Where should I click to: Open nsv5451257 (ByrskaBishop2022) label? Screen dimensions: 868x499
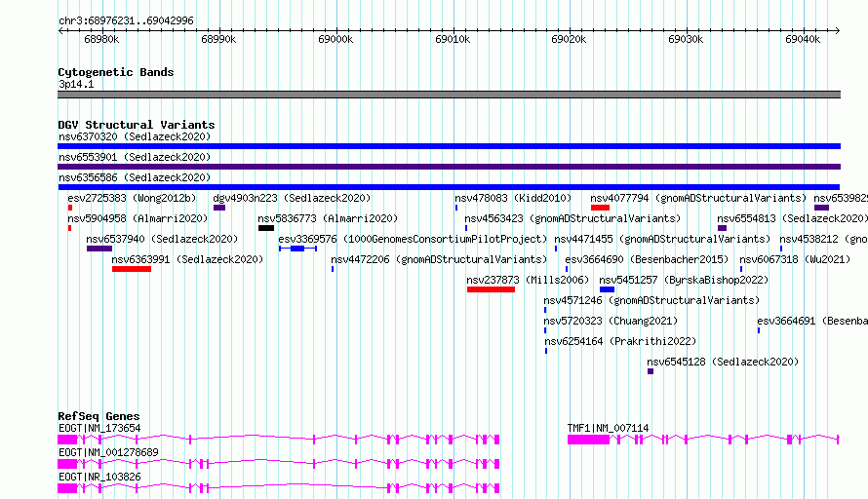[684, 280]
